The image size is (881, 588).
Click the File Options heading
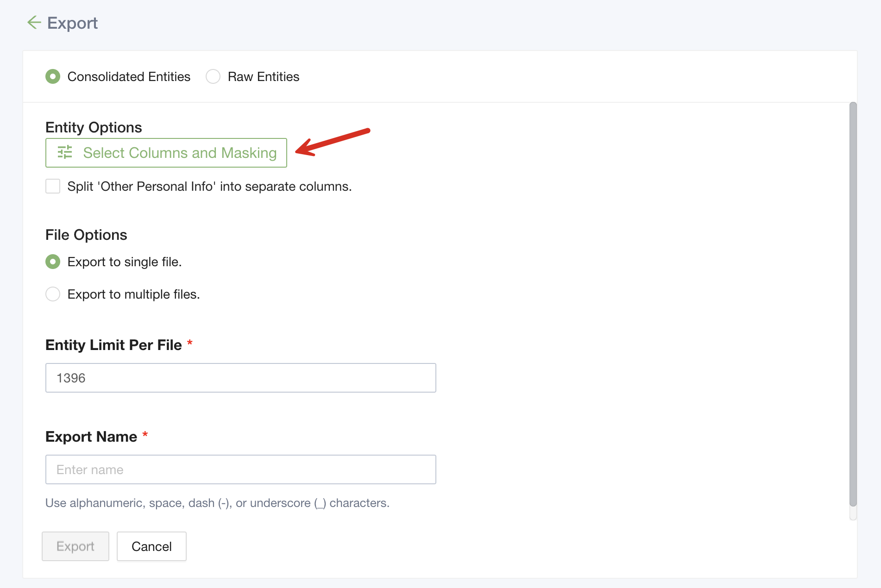(x=86, y=235)
